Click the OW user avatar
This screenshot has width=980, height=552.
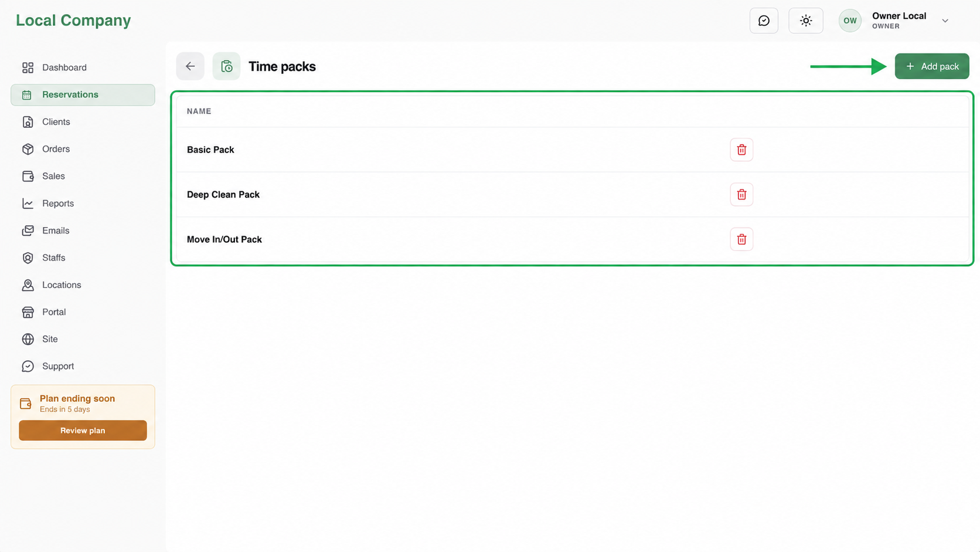point(850,21)
